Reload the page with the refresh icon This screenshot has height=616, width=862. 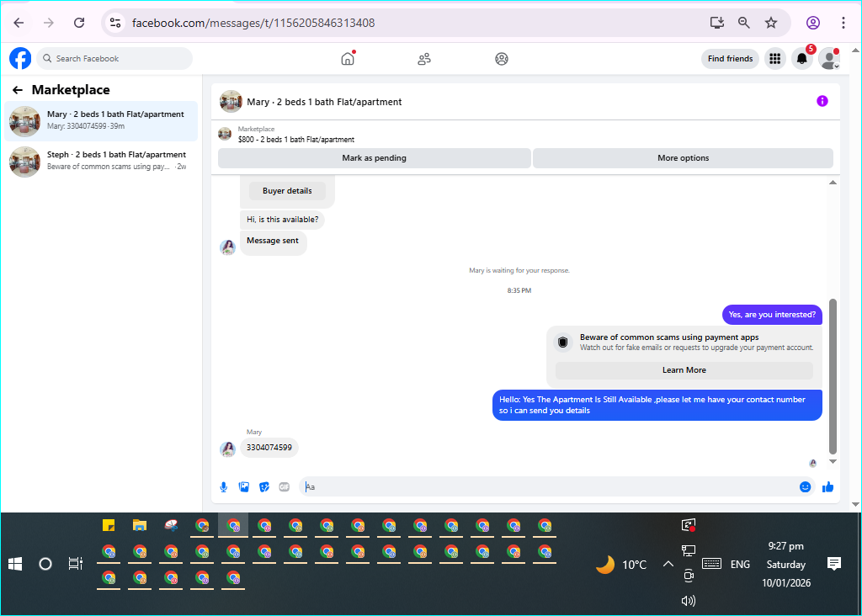click(x=79, y=23)
